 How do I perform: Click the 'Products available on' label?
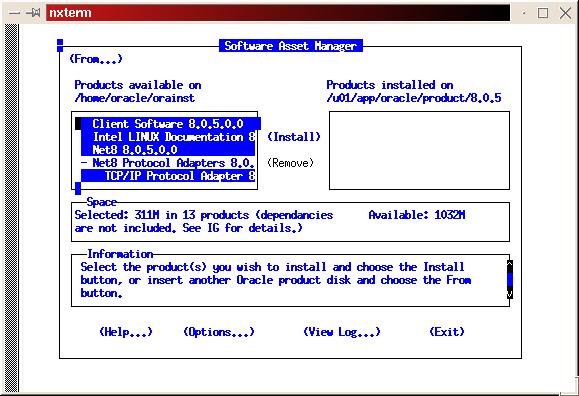click(x=138, y=85)
